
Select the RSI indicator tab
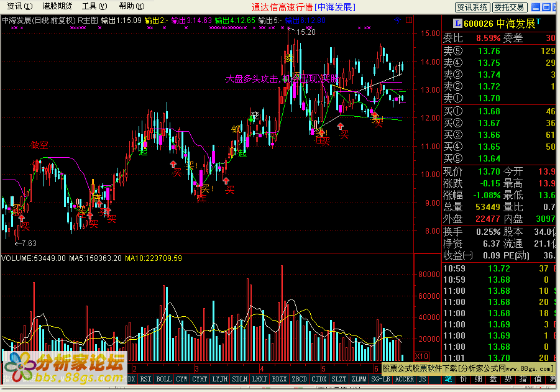[145, 379]
